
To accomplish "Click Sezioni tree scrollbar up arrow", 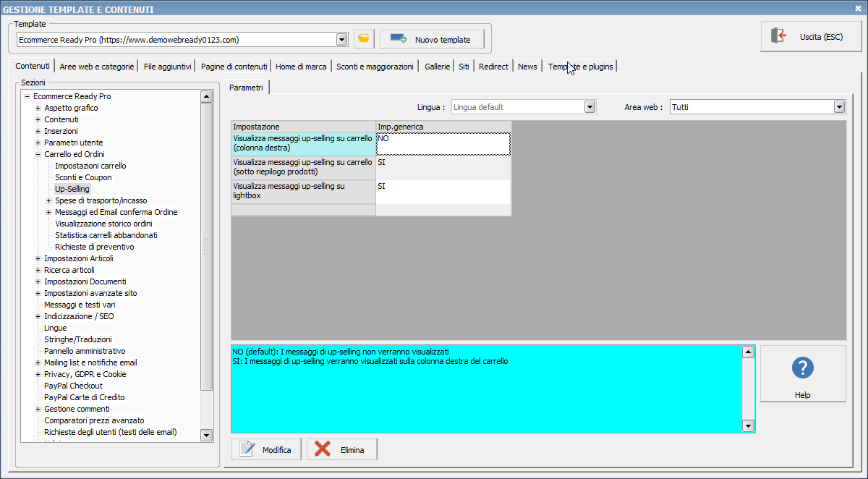I will [206, 96].
